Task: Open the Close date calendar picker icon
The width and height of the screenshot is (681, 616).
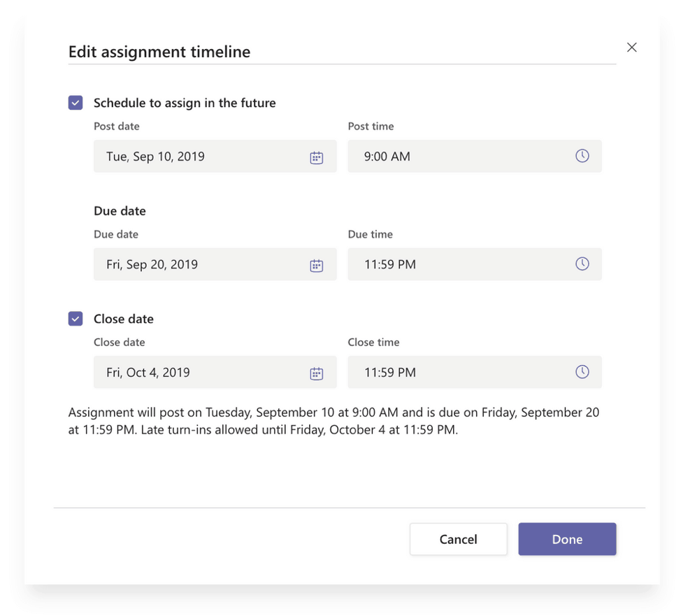Action: (316, 373)
